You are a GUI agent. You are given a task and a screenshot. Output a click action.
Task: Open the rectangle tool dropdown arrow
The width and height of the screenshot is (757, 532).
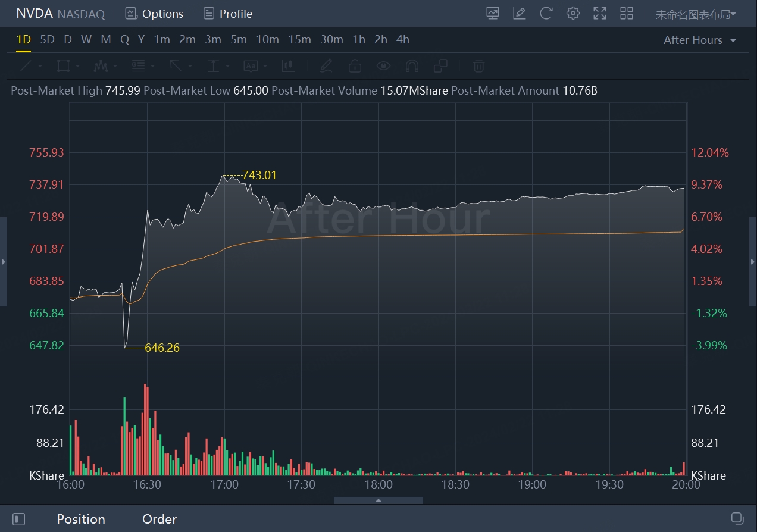click(x=77, y=66)
